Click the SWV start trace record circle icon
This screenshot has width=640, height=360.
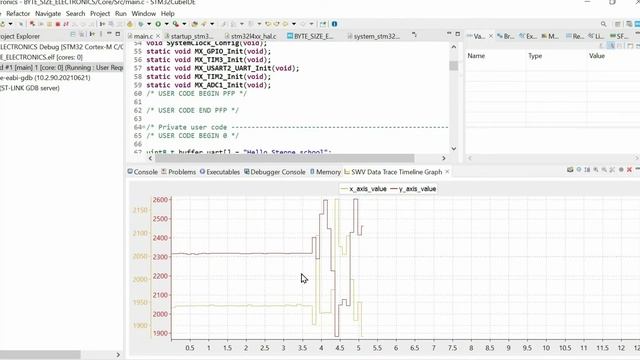621,170
